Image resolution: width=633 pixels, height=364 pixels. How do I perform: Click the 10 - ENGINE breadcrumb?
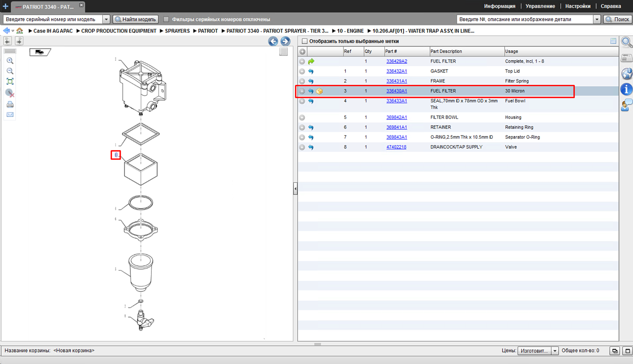click(350, 31)
